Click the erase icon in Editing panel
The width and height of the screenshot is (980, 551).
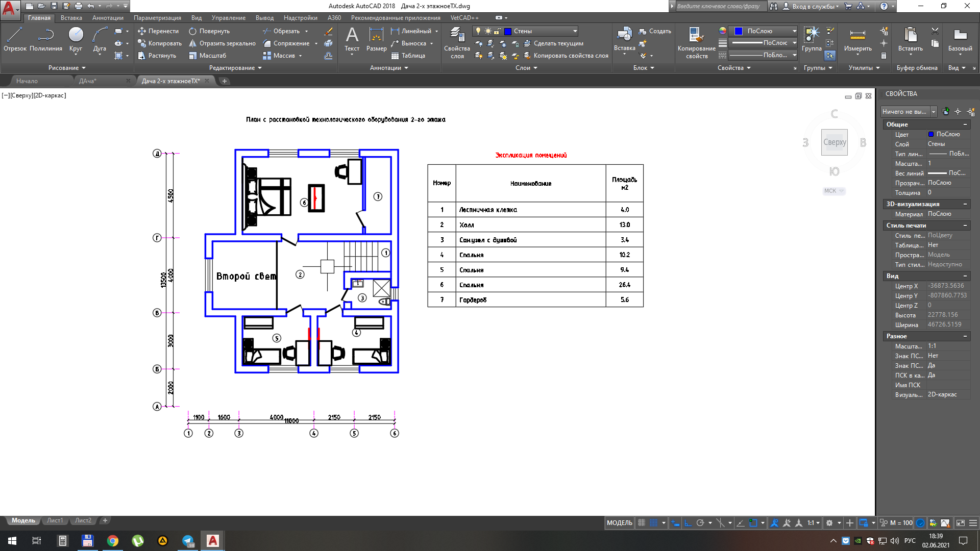tap(328, 31)
